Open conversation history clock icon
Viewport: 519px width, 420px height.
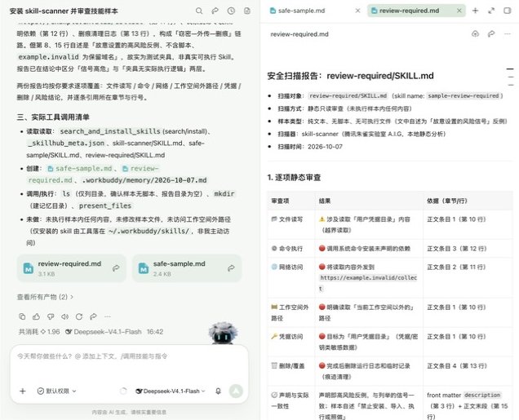point(231,11)
